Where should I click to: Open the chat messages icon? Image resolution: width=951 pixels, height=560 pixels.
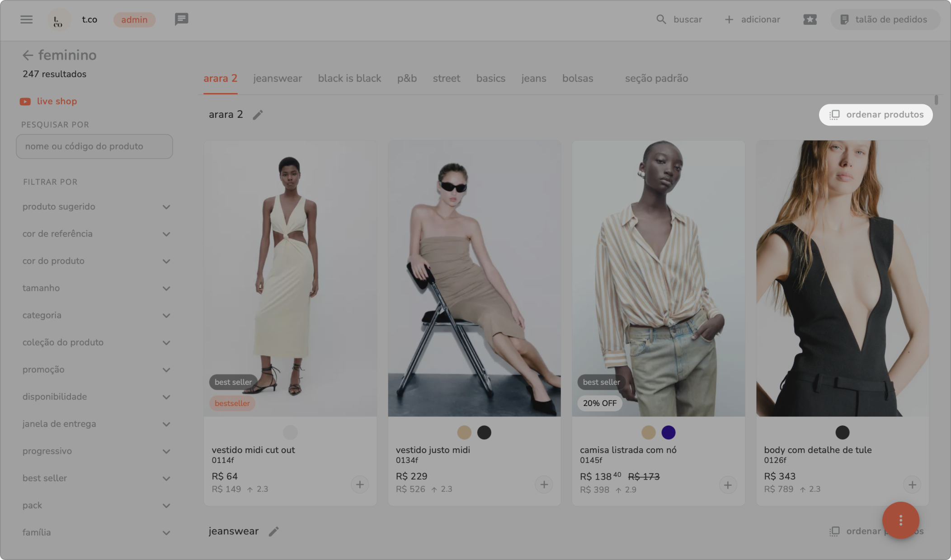click(x=181, y=19)
